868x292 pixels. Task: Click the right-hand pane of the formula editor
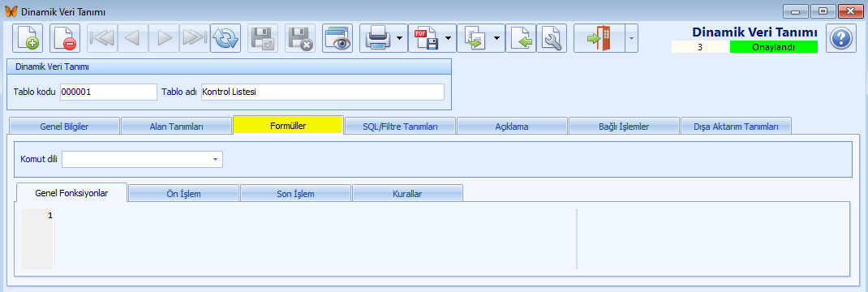point(712,239)
